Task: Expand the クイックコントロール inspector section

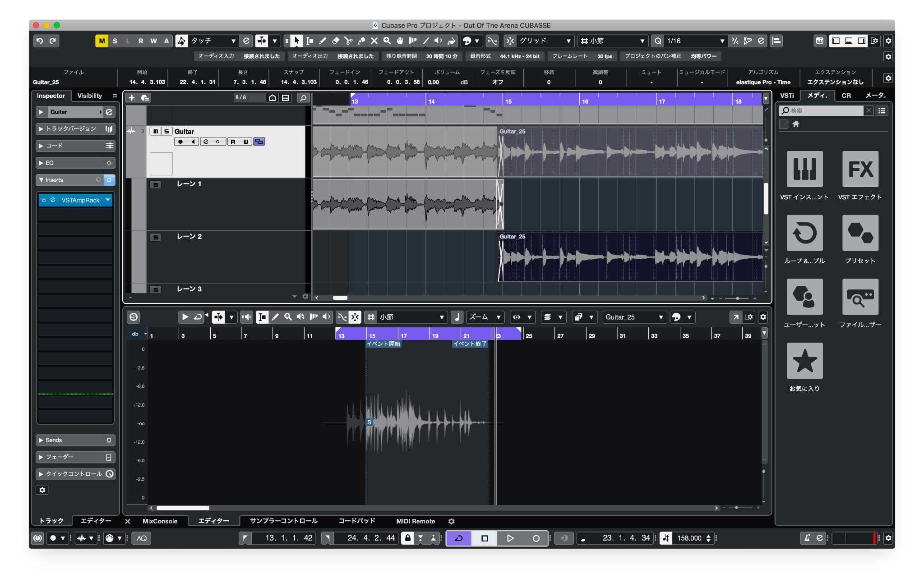Action: point(69,474)
